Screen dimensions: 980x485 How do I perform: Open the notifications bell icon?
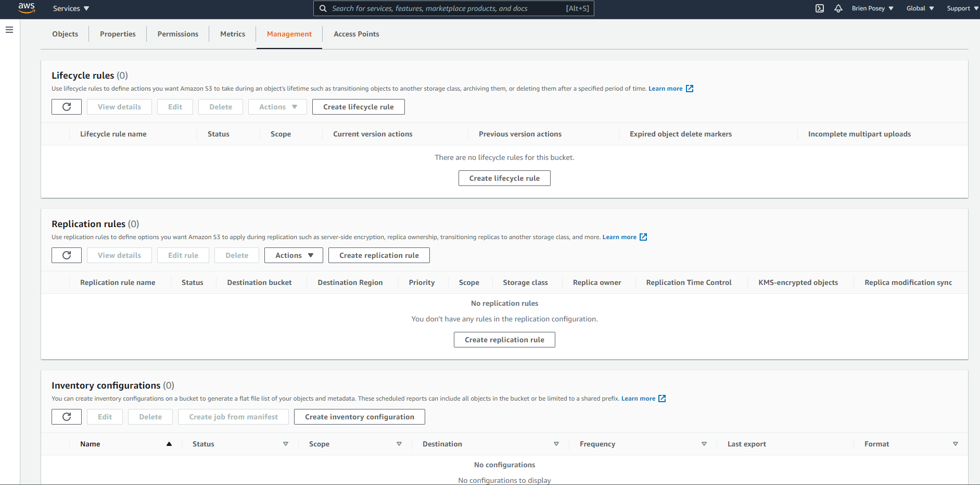(838, 8)
